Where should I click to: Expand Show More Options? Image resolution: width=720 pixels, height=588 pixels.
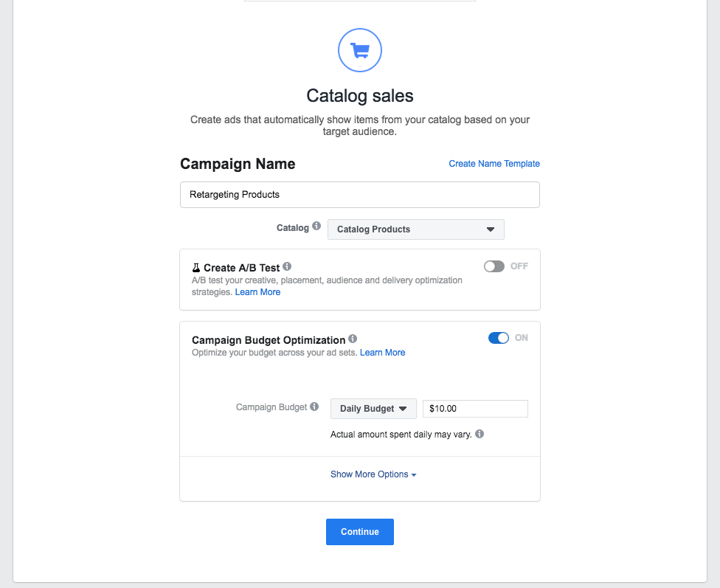373,474
